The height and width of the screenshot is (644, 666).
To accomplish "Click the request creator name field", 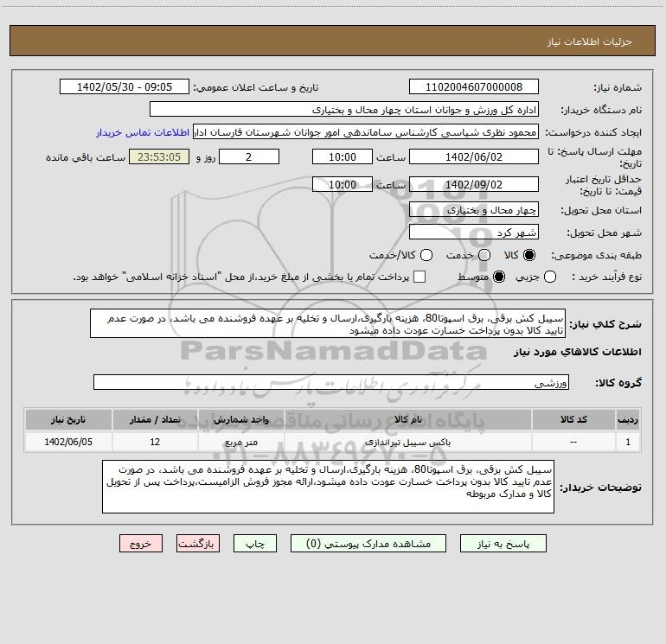I will click(366, 131).
